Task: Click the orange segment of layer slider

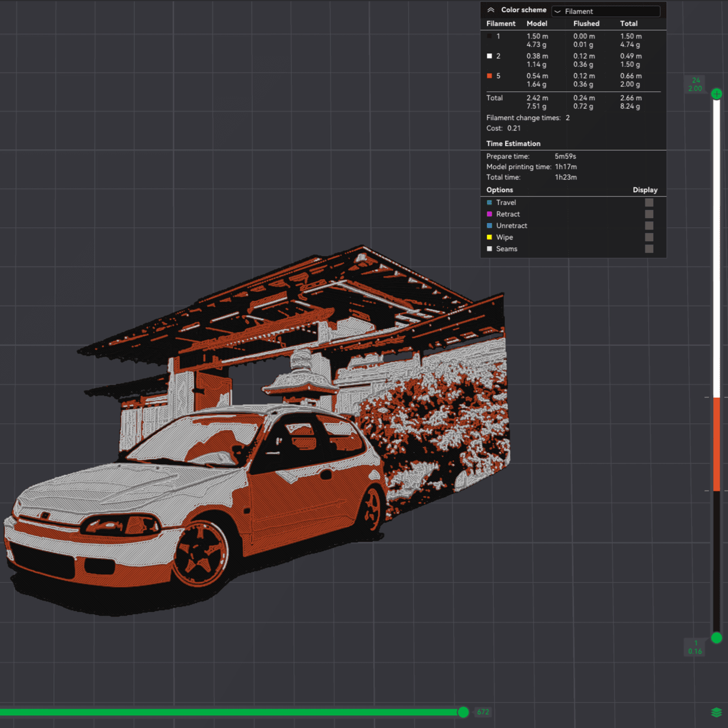Action: pos(716,444)
